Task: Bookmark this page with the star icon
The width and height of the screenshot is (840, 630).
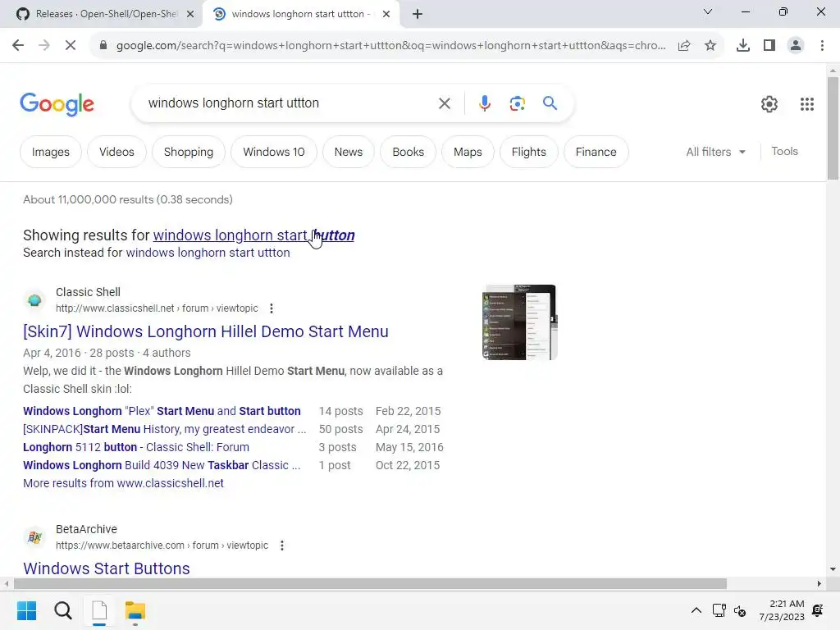Action: [710, 46]
